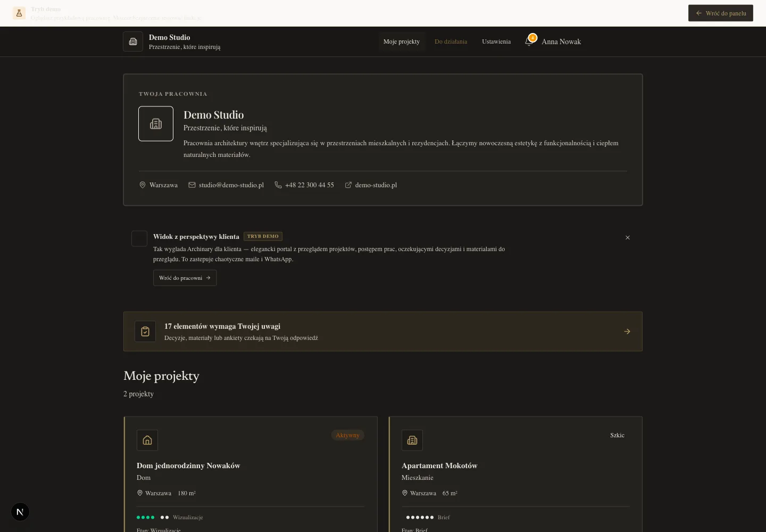The height and width of the screenshot is (532, 766).
Task: Click the email envelope icon
Action: pyautogui.click(x=192, y=185)
